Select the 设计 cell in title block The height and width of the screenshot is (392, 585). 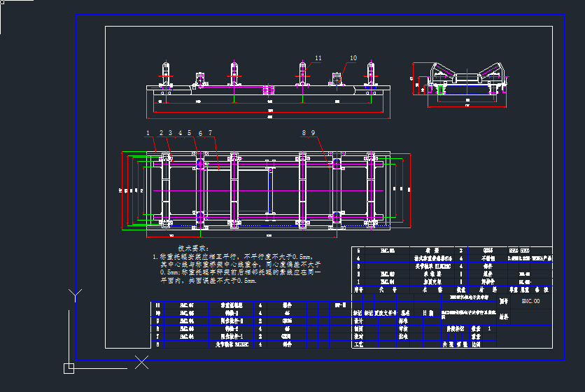(x=358, y=320)
